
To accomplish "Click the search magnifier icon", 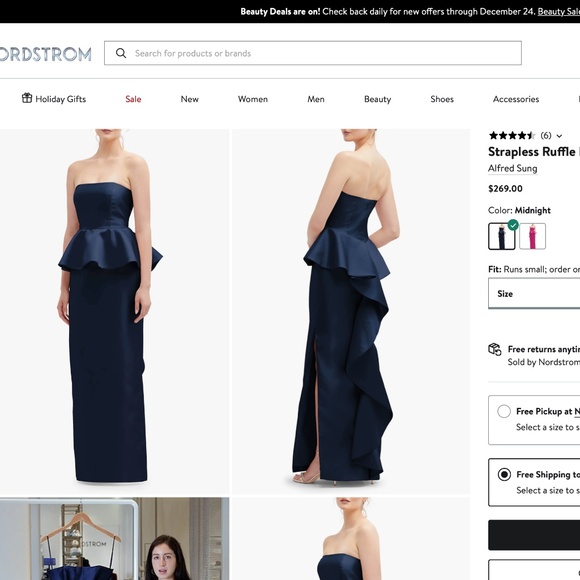I will click(x=121, y=53).
